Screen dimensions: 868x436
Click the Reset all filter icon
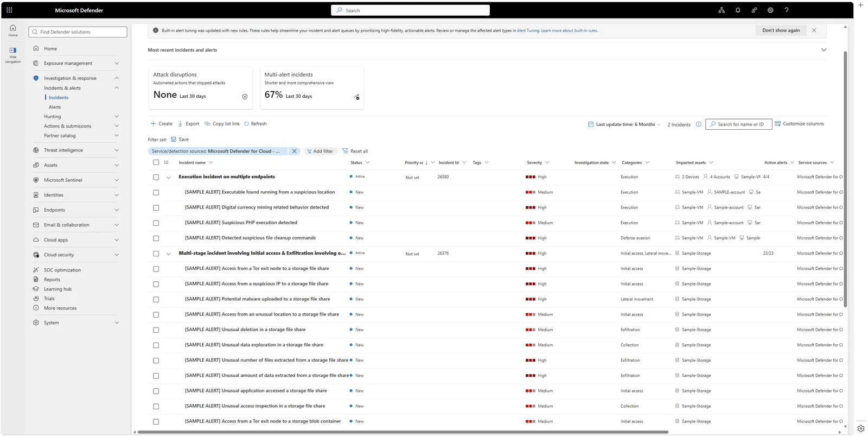(345, 151)
